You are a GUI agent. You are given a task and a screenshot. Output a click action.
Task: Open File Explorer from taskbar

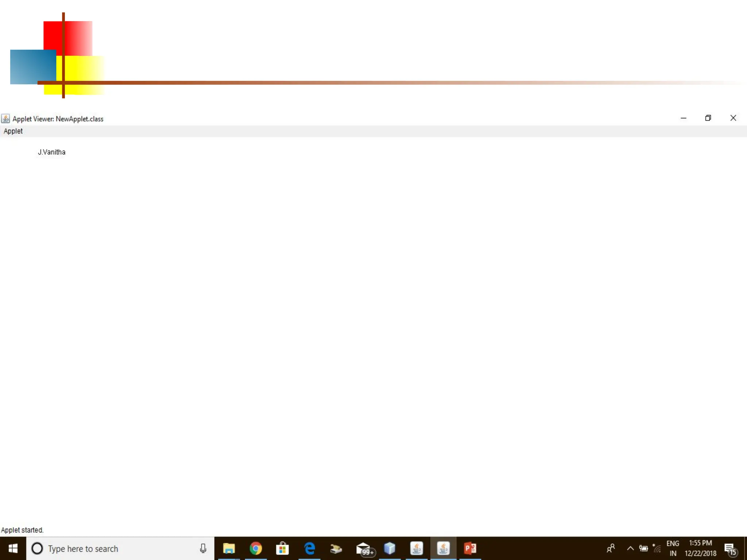(x=229, y=548)
